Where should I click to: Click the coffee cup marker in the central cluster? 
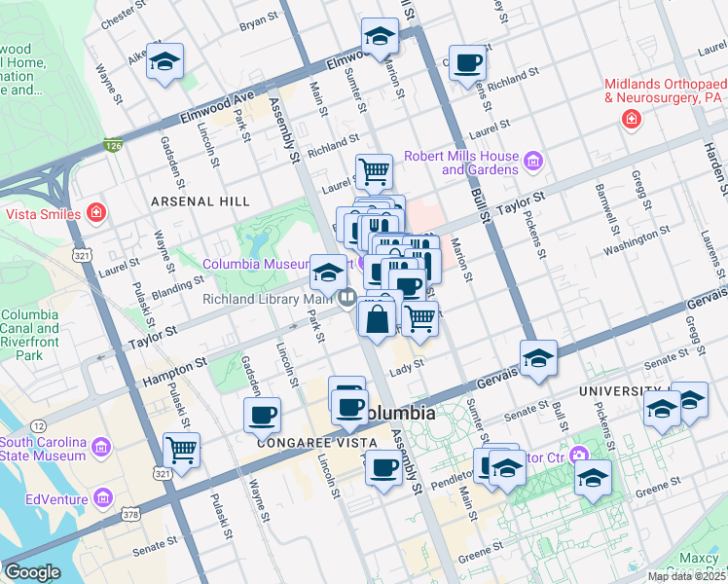pyautogui.click(x=407, y=287)
